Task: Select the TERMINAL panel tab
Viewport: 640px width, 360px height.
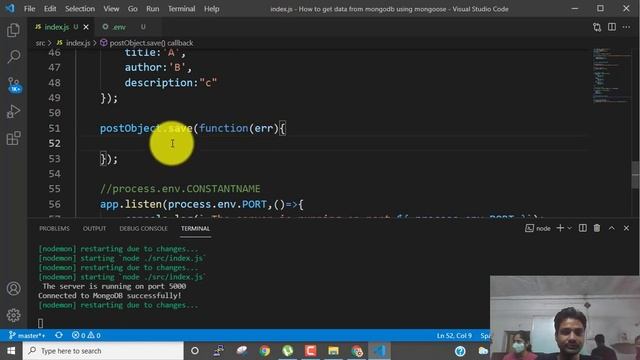Action: (195, 228)
